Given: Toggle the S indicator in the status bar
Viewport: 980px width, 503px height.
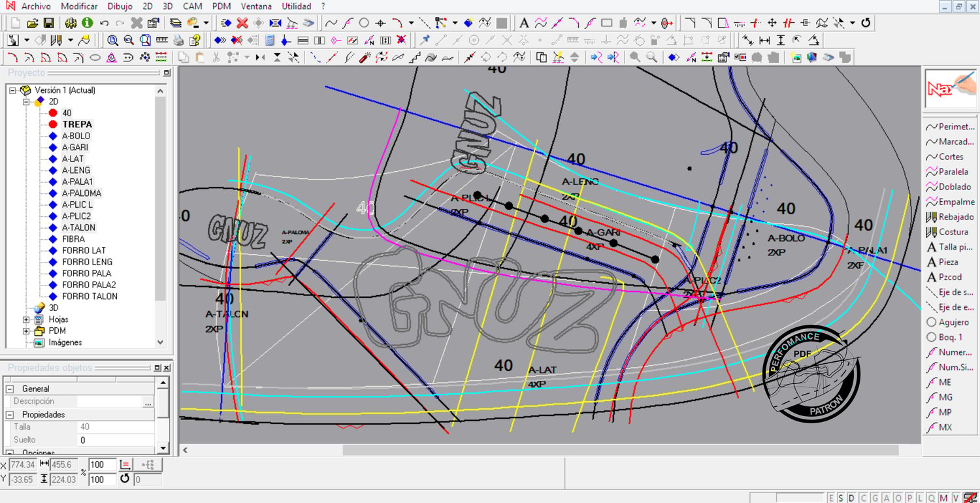Looking at the screenshot, I should (841, 498).
